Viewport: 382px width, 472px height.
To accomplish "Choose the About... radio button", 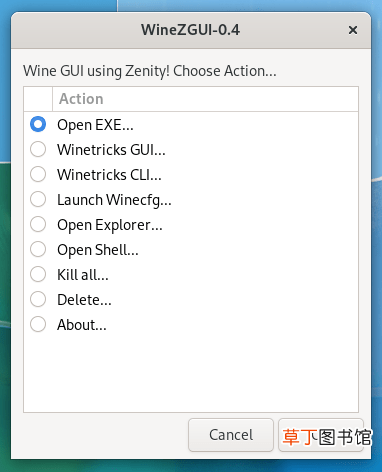I will click(38, 324).
